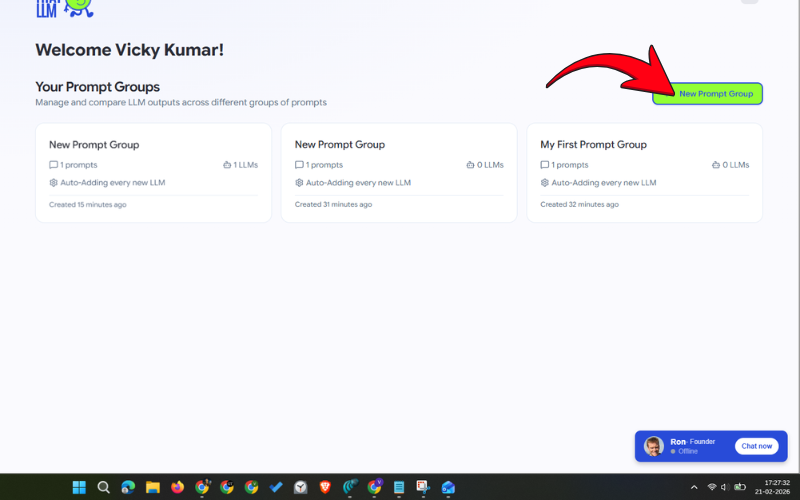
Task: Click the 1 LLMs robot icon in the first card
Action: coord(227,165)
